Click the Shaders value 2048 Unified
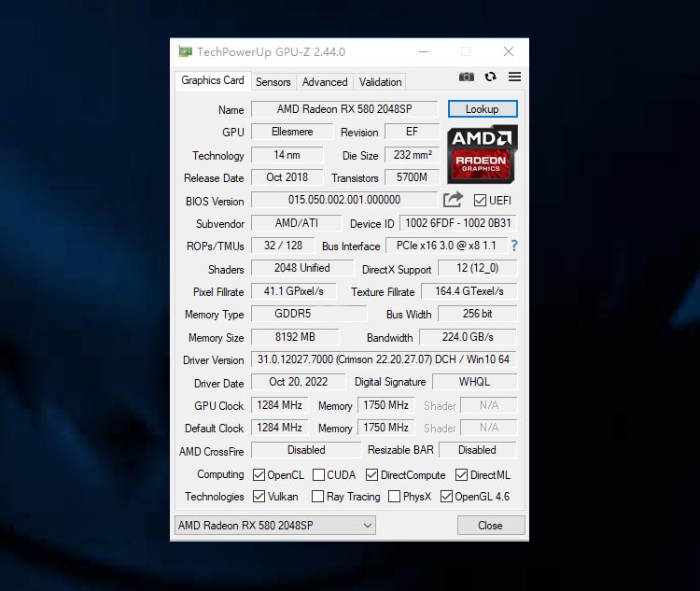 (x=302, y=268)
